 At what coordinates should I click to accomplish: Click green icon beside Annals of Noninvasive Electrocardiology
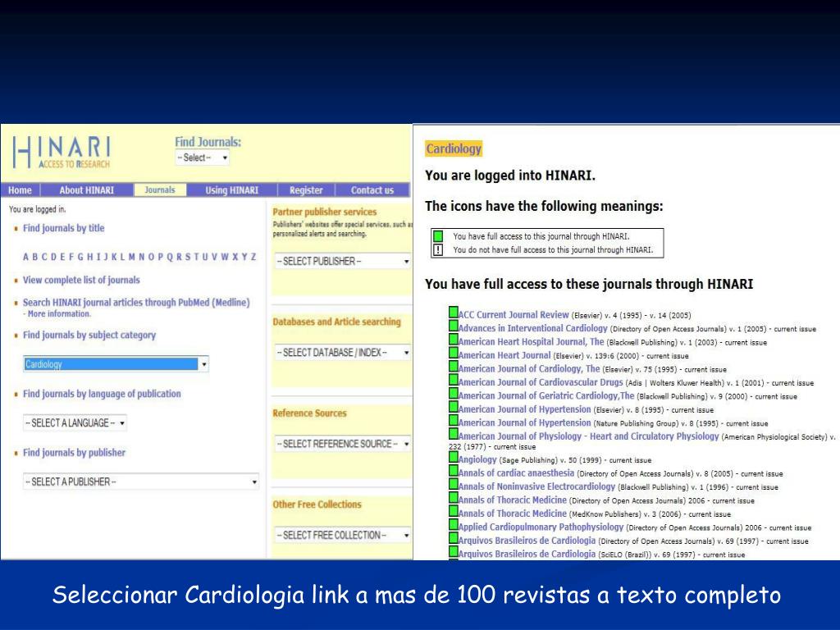(x=453, y=484)
